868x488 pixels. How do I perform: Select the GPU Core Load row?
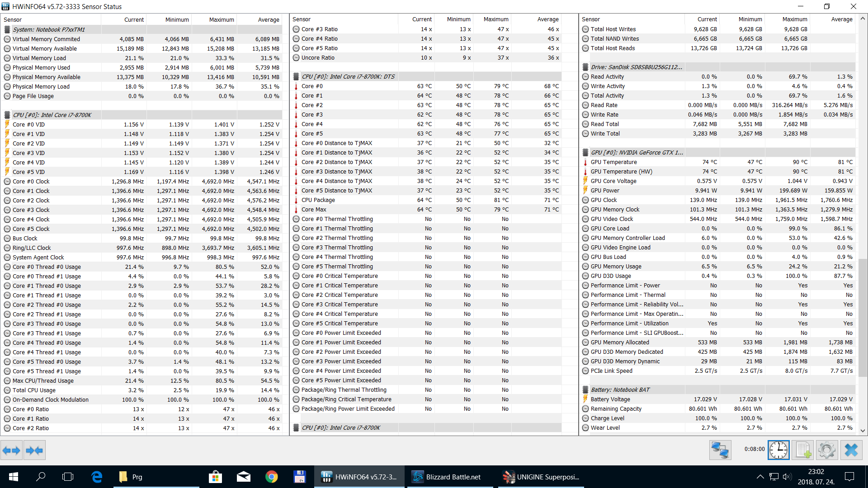pyautogui.click(x=718, y=228)
